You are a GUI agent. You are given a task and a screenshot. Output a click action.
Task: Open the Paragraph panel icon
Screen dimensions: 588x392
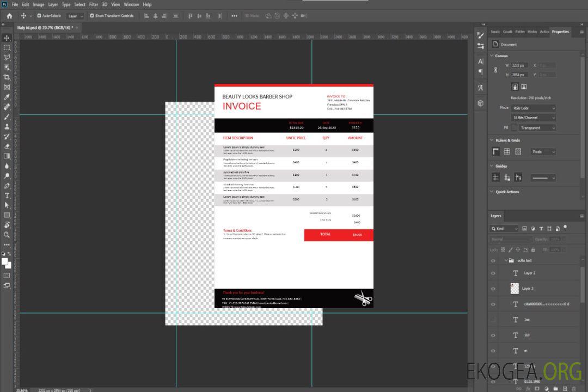[x=481, y=72]
